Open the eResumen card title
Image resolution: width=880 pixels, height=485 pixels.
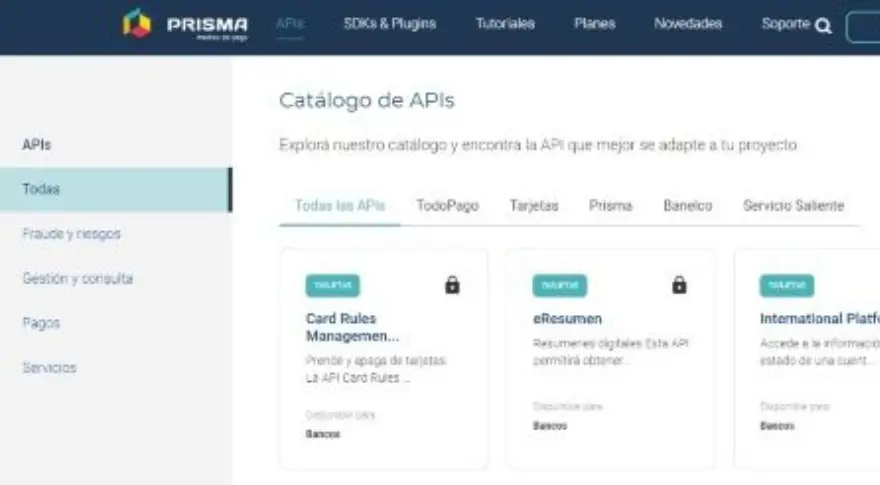coord(567,319)
